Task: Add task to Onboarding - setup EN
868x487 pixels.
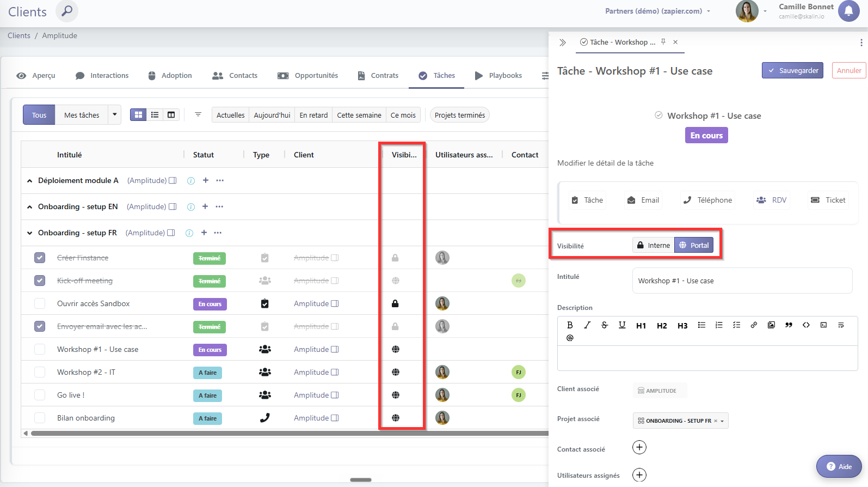Action: coord(205,206)
